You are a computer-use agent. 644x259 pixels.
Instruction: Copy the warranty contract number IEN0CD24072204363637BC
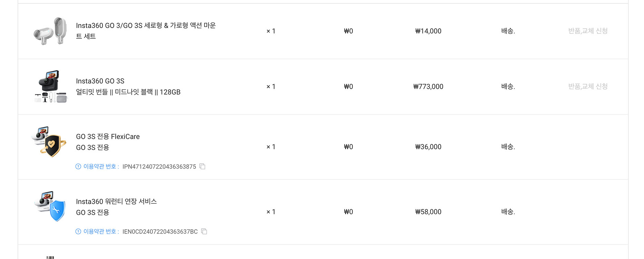204,231
